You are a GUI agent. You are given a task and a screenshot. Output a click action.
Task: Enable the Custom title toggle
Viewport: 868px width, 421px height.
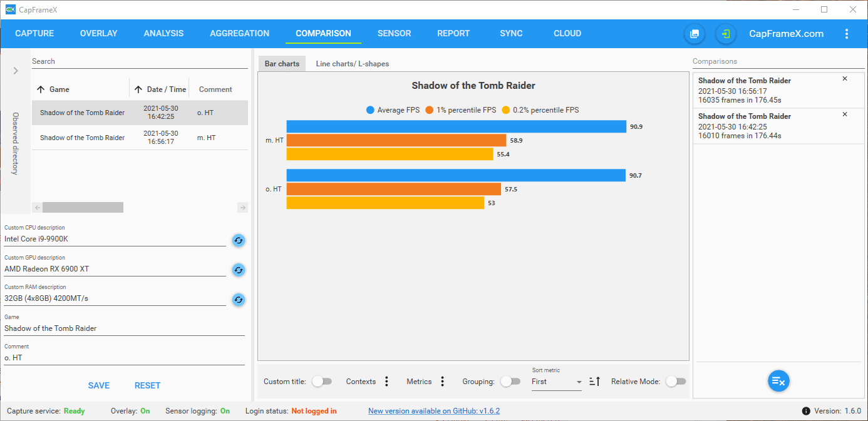pyautogui.click(x=321, y=382)
